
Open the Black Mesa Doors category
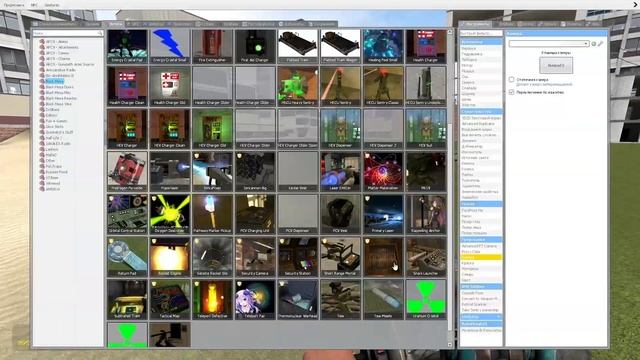[60, 87]
